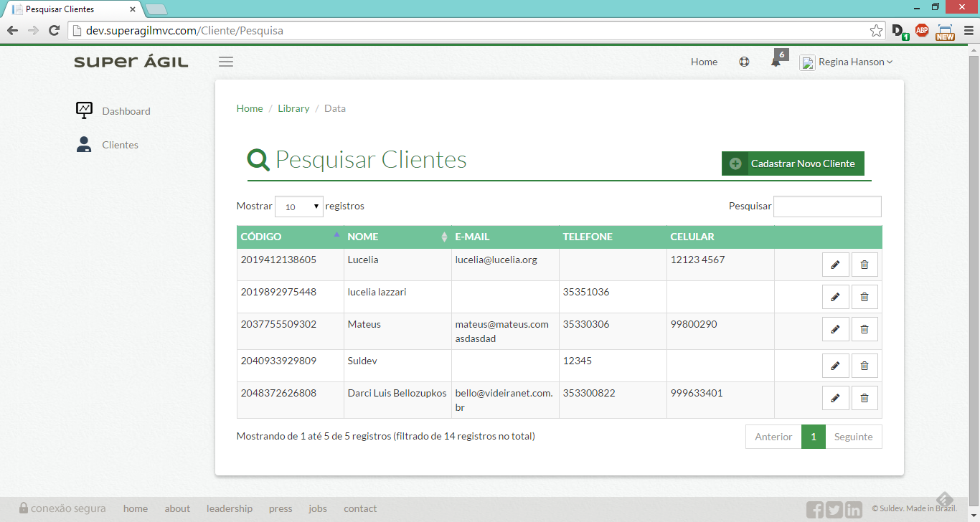This screenshot has width=980, height=522.
Task: Open the notifications bell icon
Action: (776, 62)
